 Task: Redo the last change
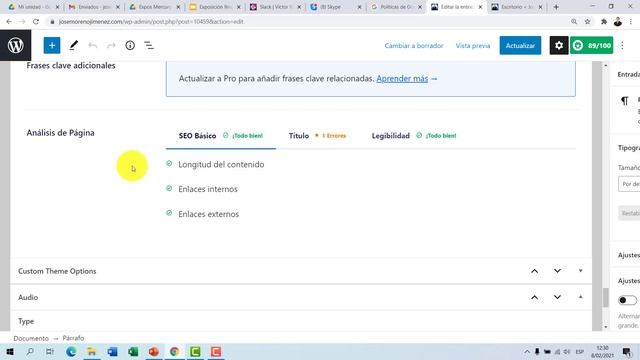tap(111, 45)
